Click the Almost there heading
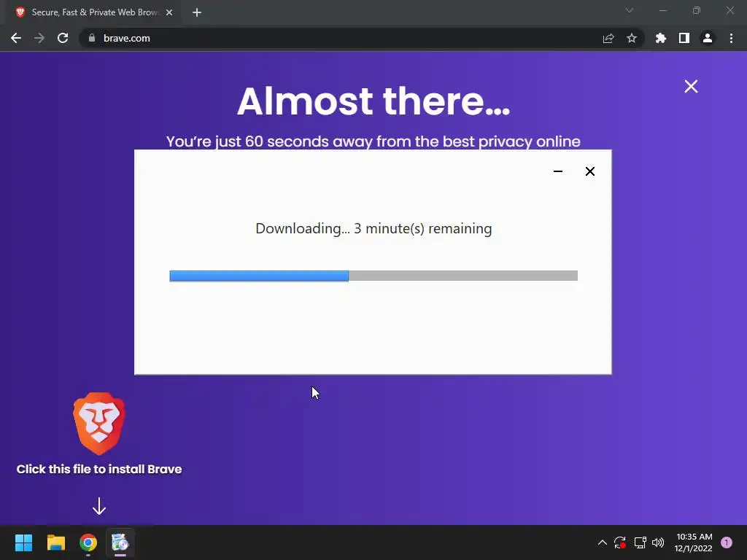Image resolution: width=747 pixels, height=560 pixels. [373, 101]
